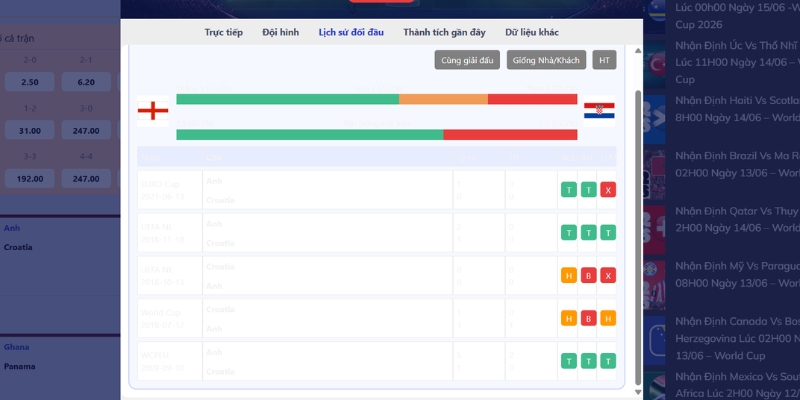Image resolution: width=800 pixels, height=400 pixels.
Task: Open the article Nhận Định Mỹ Vs Paraguay
Action: (x=737, y=274)
